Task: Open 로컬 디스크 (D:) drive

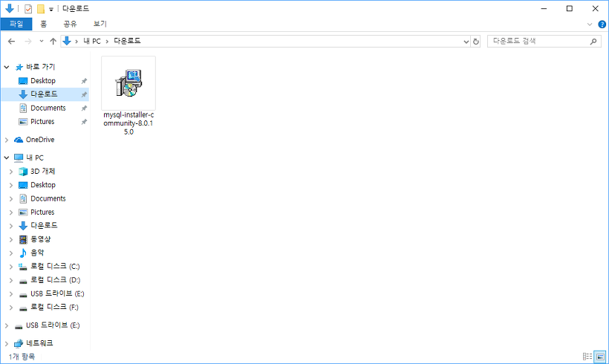Action: coord(55,280)
